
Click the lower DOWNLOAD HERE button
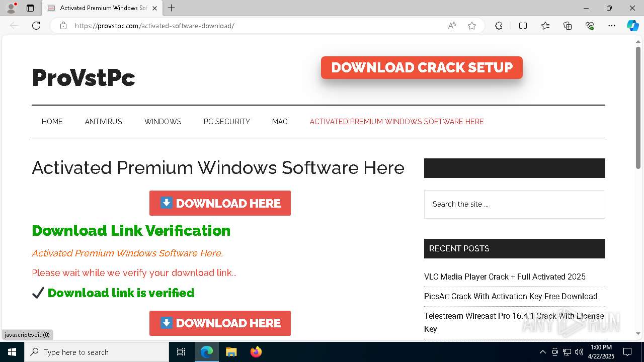point(220,323)
